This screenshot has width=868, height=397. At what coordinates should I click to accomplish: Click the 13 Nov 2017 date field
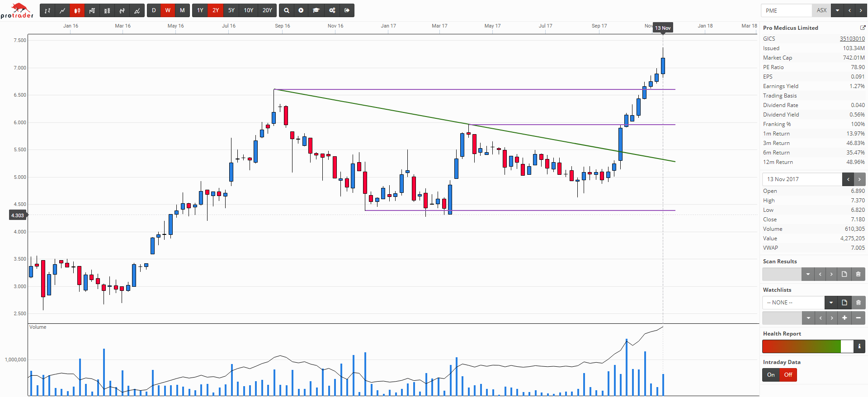pyautogui.click(x=802, y=179)
